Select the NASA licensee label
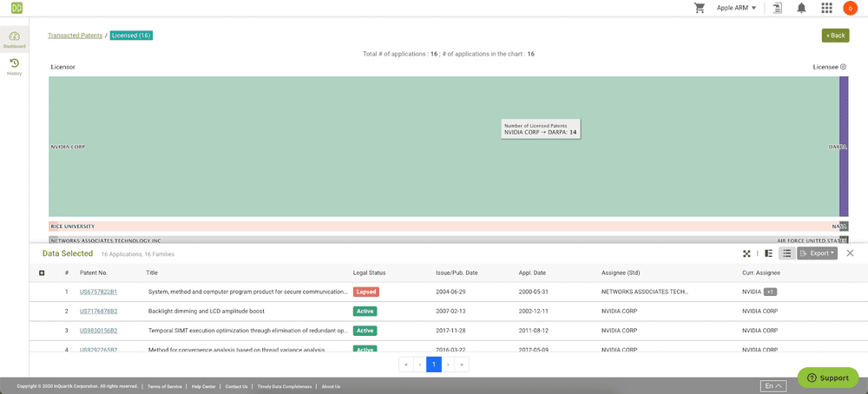The width and height of the screenshot is (868, 394). [x=839, y=227]
